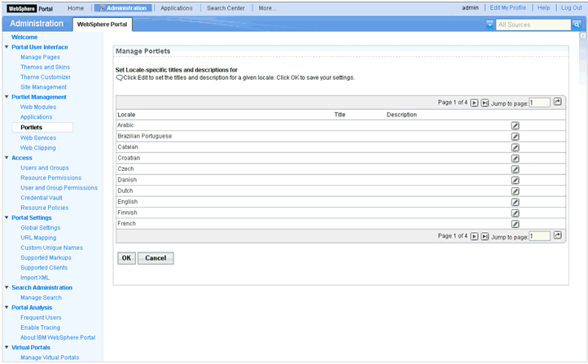The height and width of the screenshot is (364, 588).
Task: Collapse the Portal User Interface section
Action: [x=7, y=47]
